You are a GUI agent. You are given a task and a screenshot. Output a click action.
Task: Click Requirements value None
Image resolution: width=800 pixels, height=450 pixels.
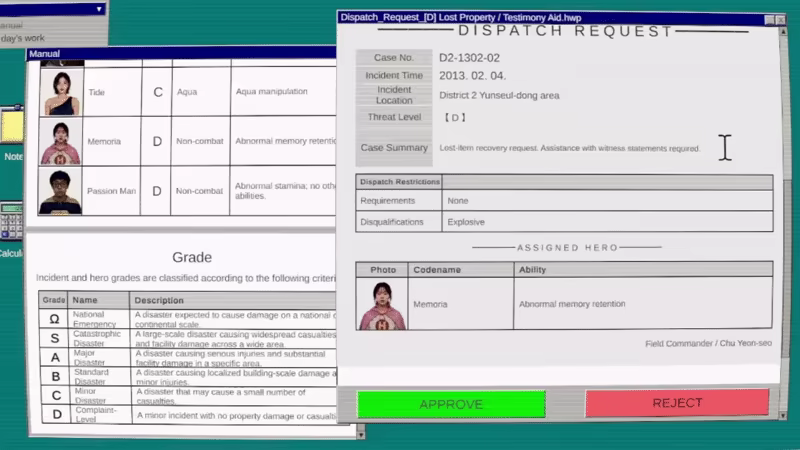pyautogui.click(x=458, y=201)
